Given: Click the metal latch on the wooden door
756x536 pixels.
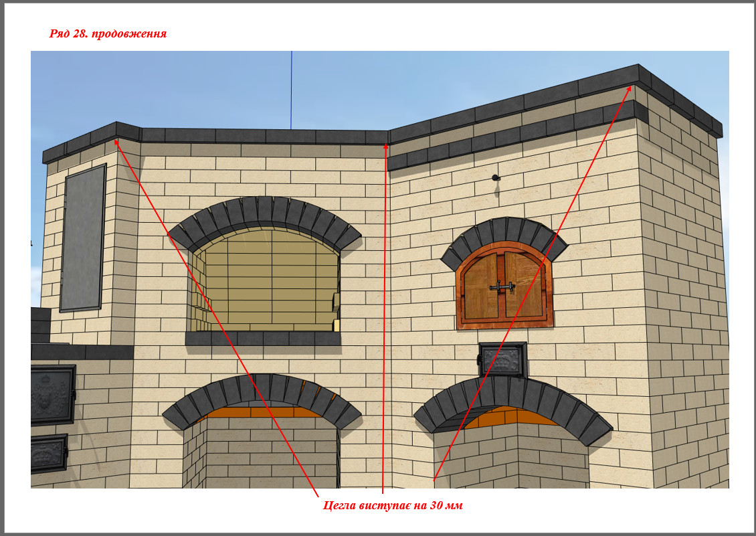Looking at the screenshot, I should point(502,288).
